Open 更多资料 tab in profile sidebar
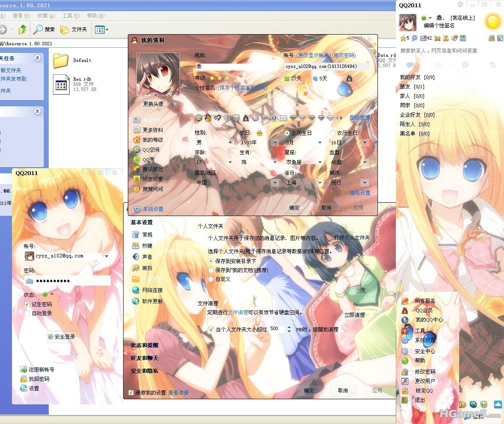 pyautogui.click(x=148, y=130)
